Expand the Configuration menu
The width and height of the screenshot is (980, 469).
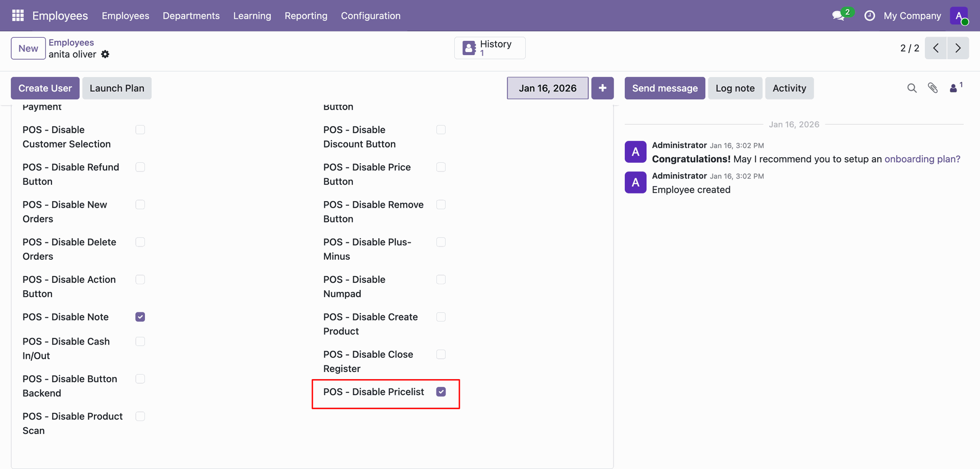(x=371, y=16)
